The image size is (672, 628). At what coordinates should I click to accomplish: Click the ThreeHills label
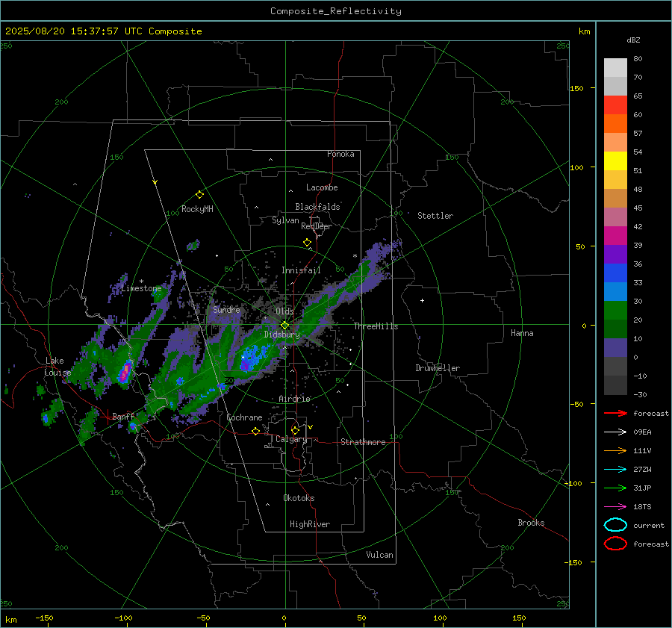click(x=376, y=326)
